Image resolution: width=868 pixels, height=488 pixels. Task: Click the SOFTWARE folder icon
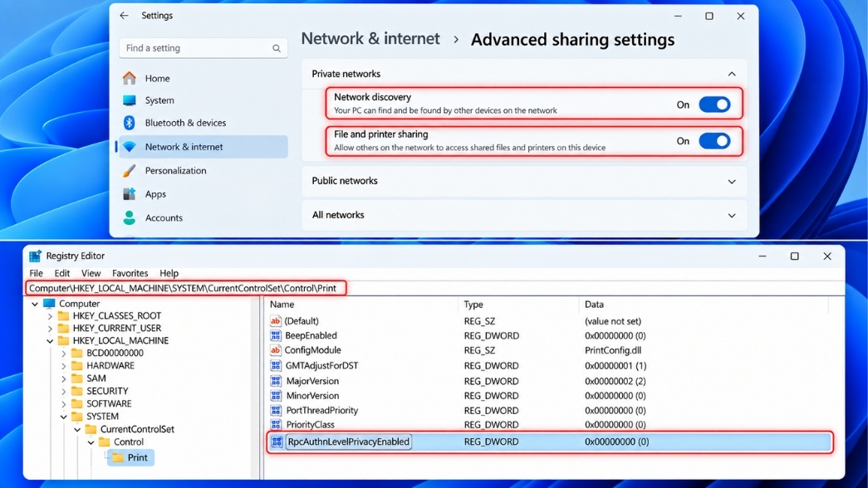(77, 404)
